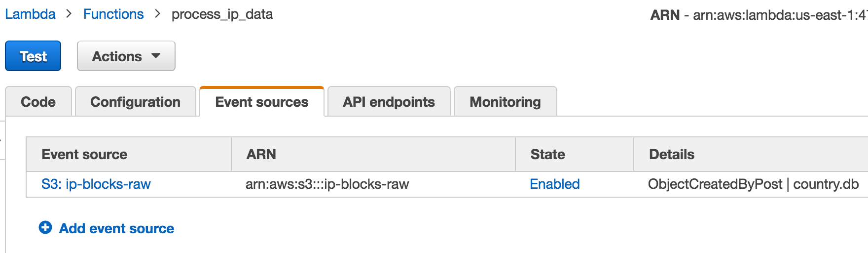Click the Add event source link text

tap(116, 228)
